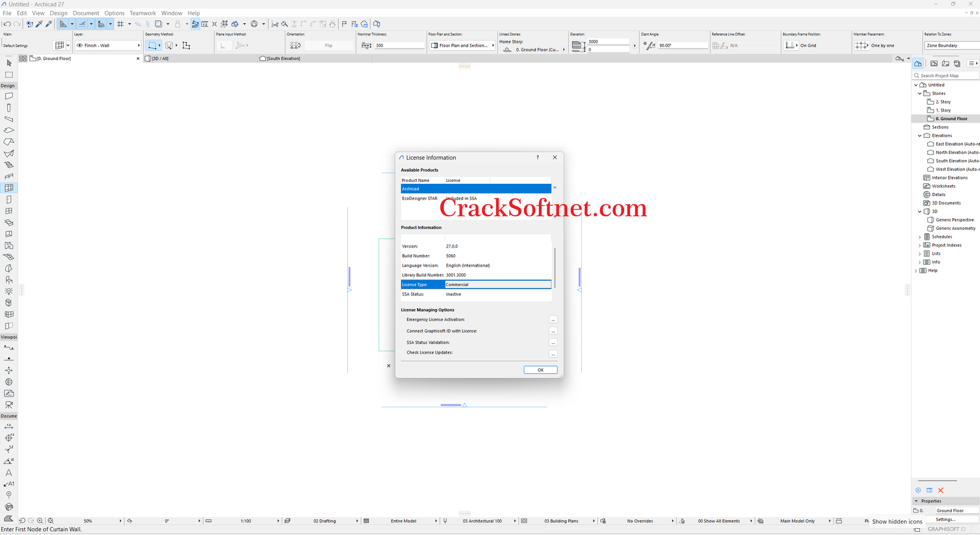The image size is (980, 535).
Task: Click the Redo arrow in toolbar
Action: 17,24
